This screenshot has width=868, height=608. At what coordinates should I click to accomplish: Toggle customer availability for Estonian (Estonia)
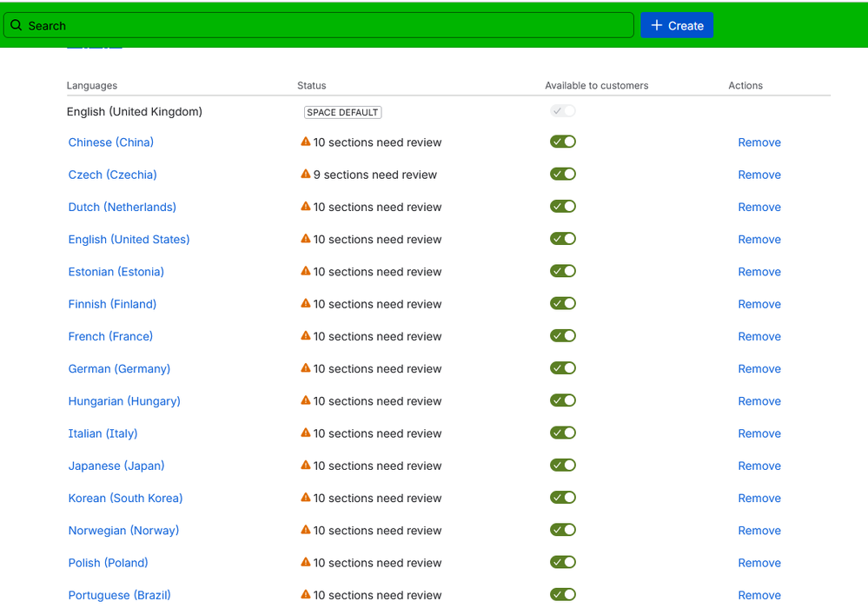coord(563,271)
